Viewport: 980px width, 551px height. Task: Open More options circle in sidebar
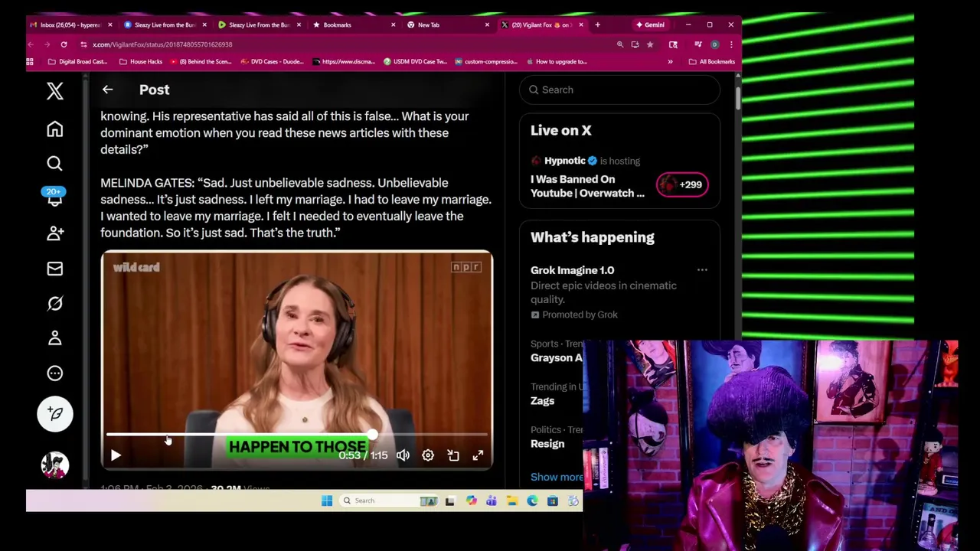tap(54, 373)
